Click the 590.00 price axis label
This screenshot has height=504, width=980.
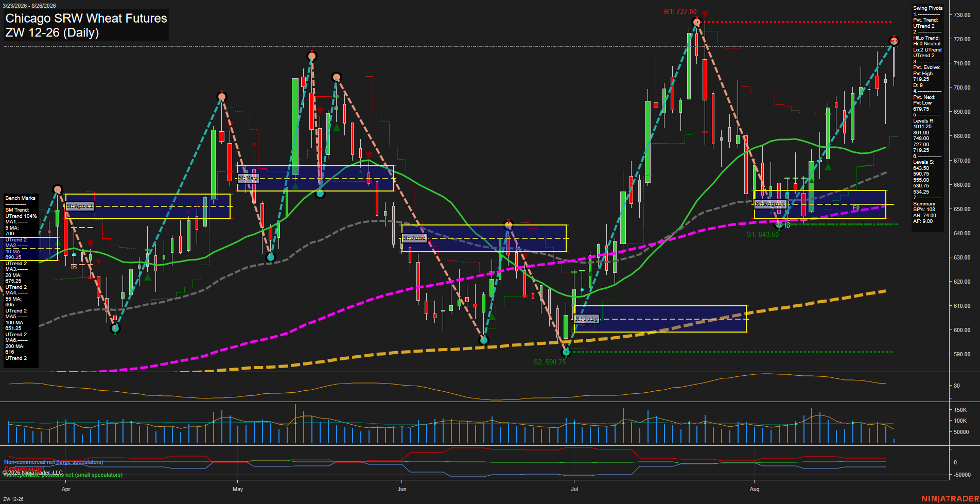pos(962,354)
